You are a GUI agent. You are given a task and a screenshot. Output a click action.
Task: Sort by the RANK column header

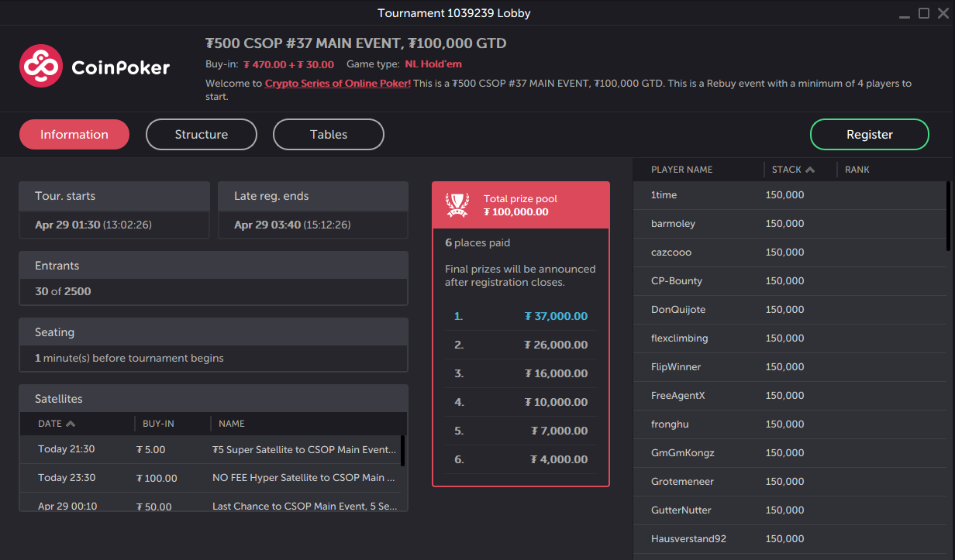point(857,169)
